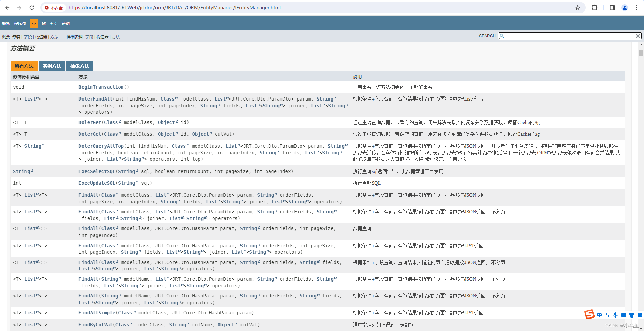Toggle browser side panel icon

(612, 8)
